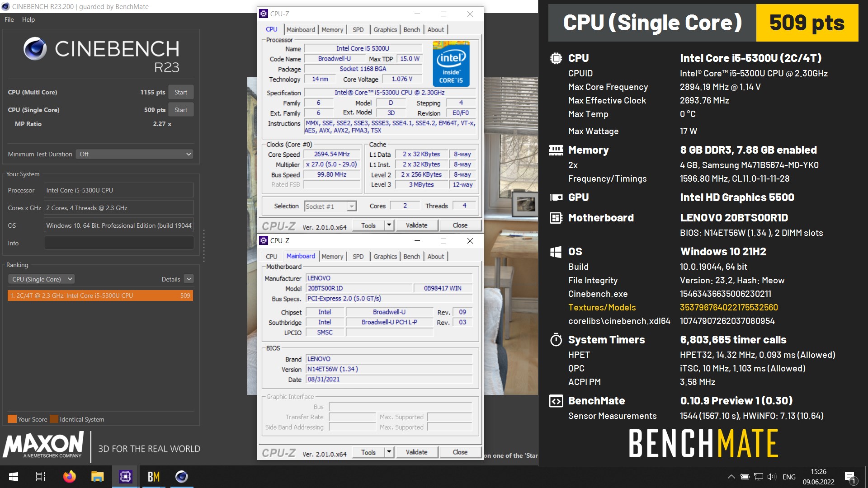Start the CPU (Multi Core) benchmark
The image size is (868, 488).
tap(181, 92)
